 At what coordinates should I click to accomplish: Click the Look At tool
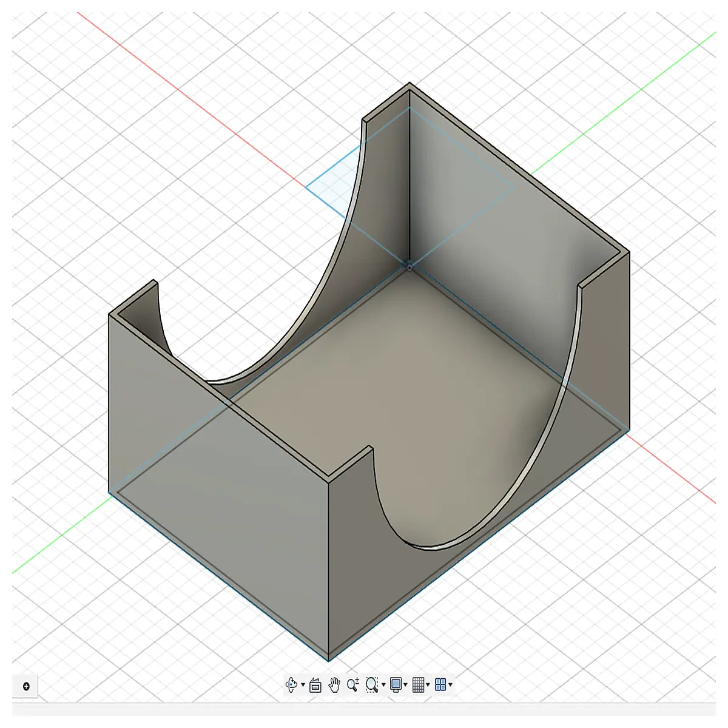pos(315,685)
